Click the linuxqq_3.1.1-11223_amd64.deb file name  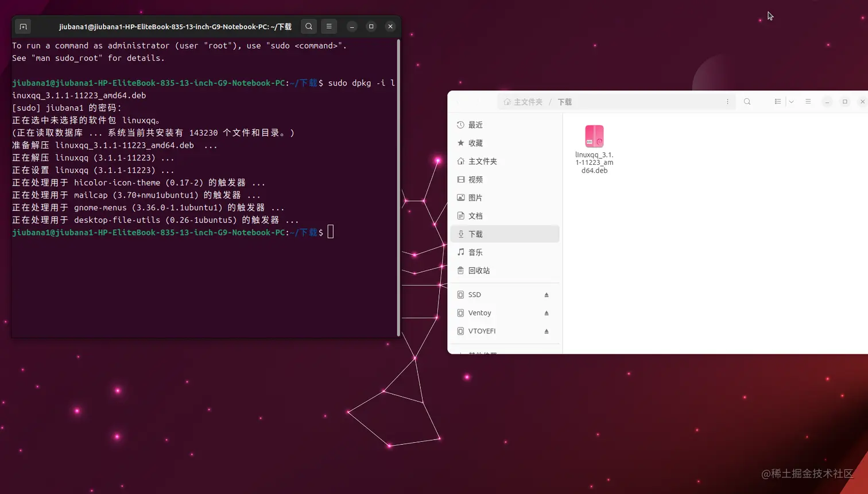point(594,163)
